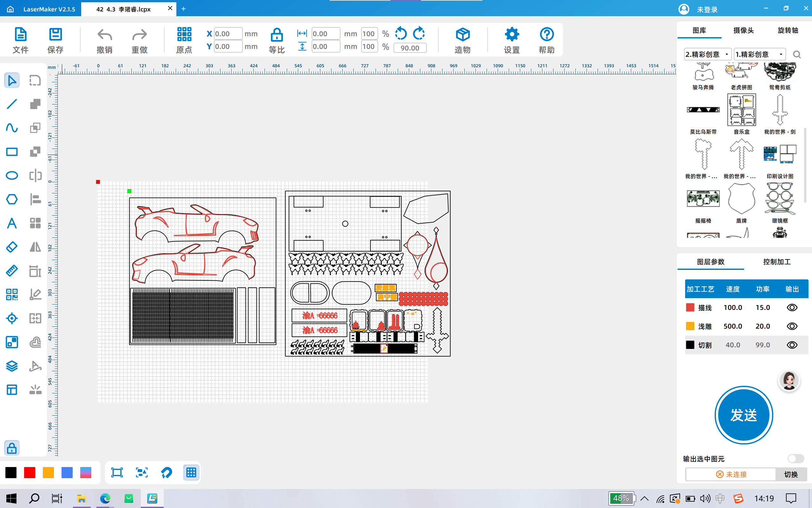Hide the 描线 layer via eye icon
This screenshot has height=508, width=812.
(792, 308)
